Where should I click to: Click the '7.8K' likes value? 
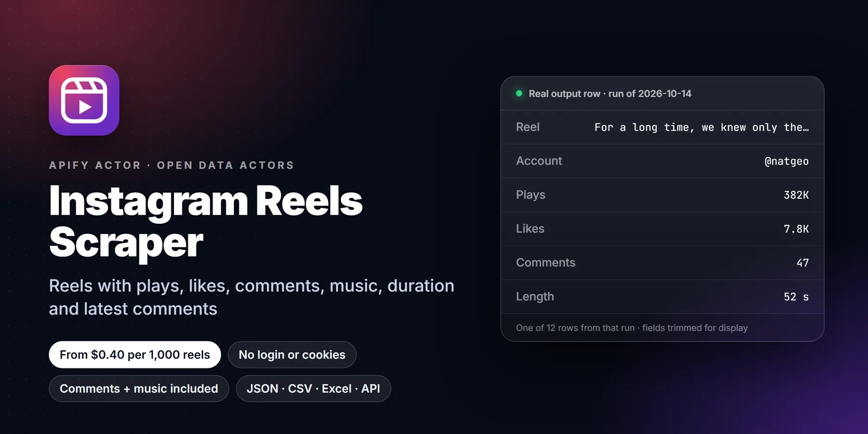[796, 229]
